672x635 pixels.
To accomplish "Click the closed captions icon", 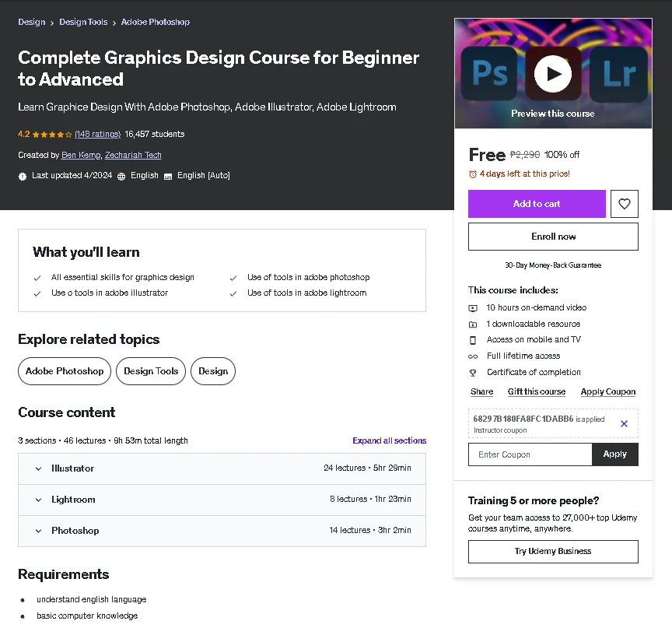I will 168,176.
